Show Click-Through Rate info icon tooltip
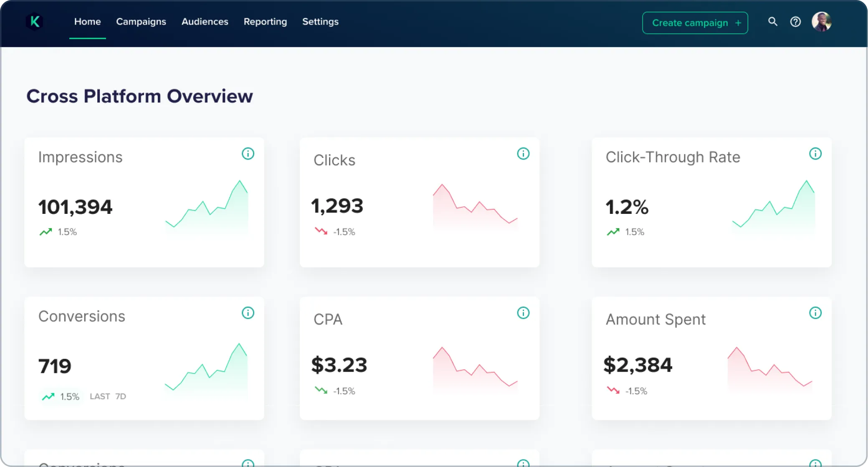This screenshot has width=868, height=467. tap(815, 154)
